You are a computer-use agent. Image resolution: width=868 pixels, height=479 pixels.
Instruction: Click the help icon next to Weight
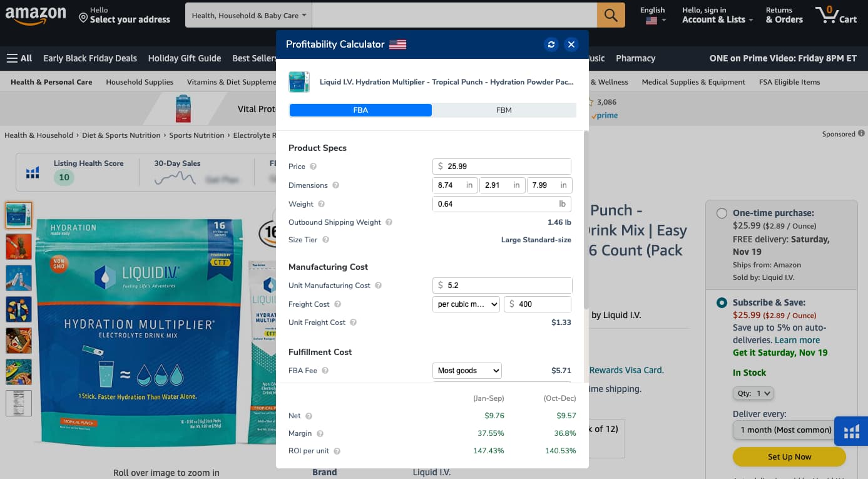[321, 204]
